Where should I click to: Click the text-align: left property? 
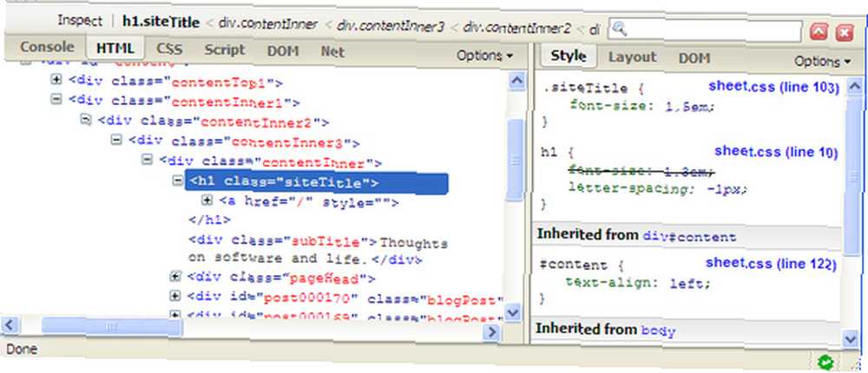pos(637,282)
